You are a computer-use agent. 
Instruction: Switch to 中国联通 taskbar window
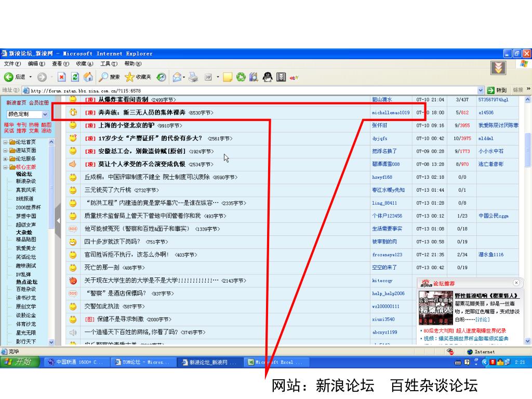coord(77,362)
